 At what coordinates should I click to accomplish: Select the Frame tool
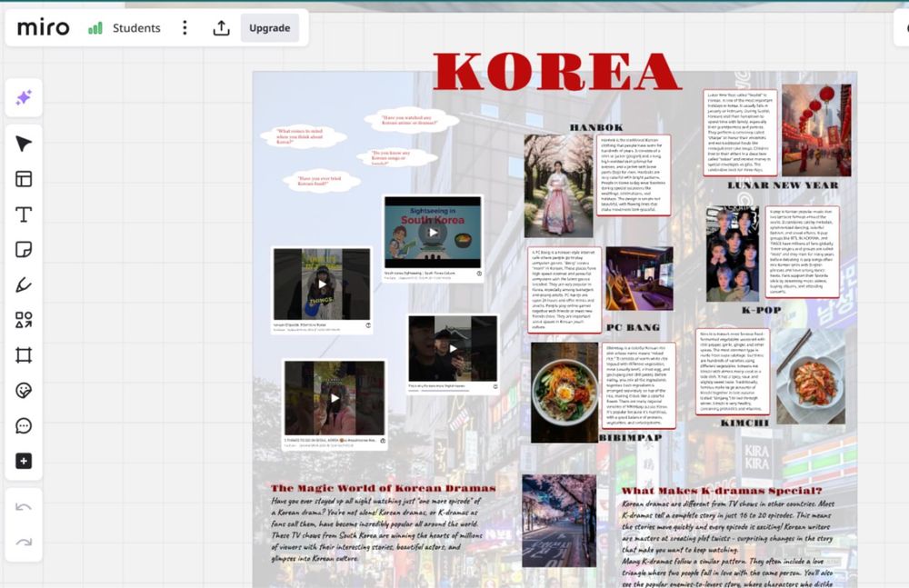click(24, 354)
